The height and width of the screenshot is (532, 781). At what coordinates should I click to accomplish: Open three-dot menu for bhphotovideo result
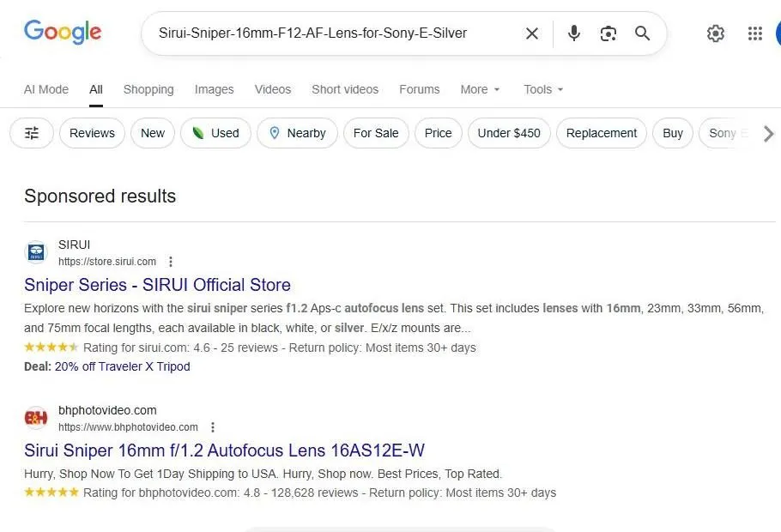[x=213, y=426]
